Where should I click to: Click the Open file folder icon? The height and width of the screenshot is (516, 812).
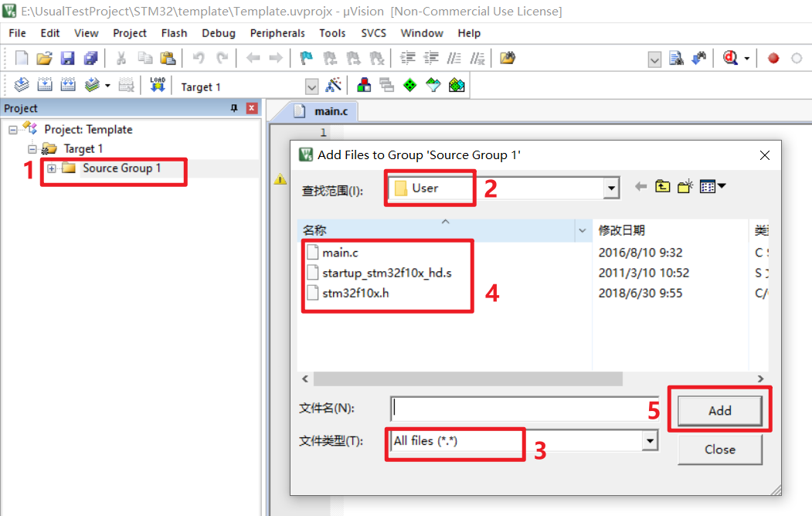(45, 58)
